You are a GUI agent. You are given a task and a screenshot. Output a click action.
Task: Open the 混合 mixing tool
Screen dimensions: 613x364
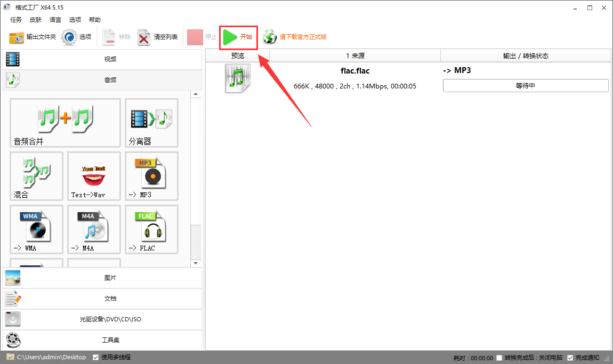click(36, 176)
